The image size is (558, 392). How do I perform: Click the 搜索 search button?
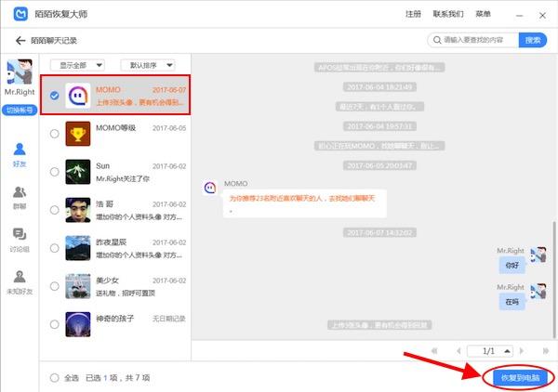pos(532,40)
